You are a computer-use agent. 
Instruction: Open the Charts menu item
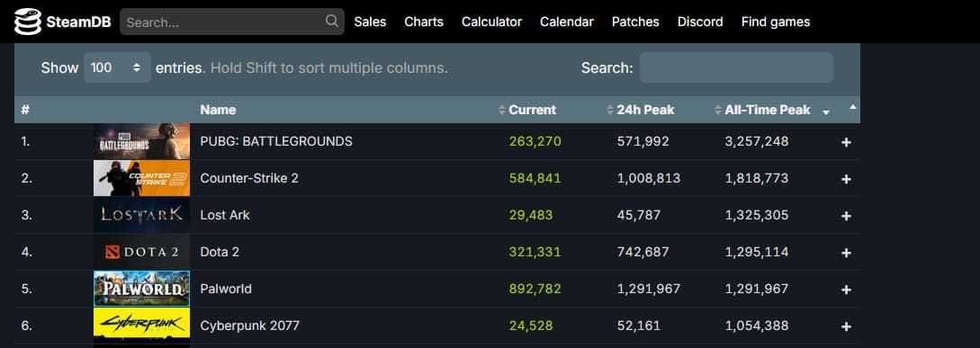(424, 22)
